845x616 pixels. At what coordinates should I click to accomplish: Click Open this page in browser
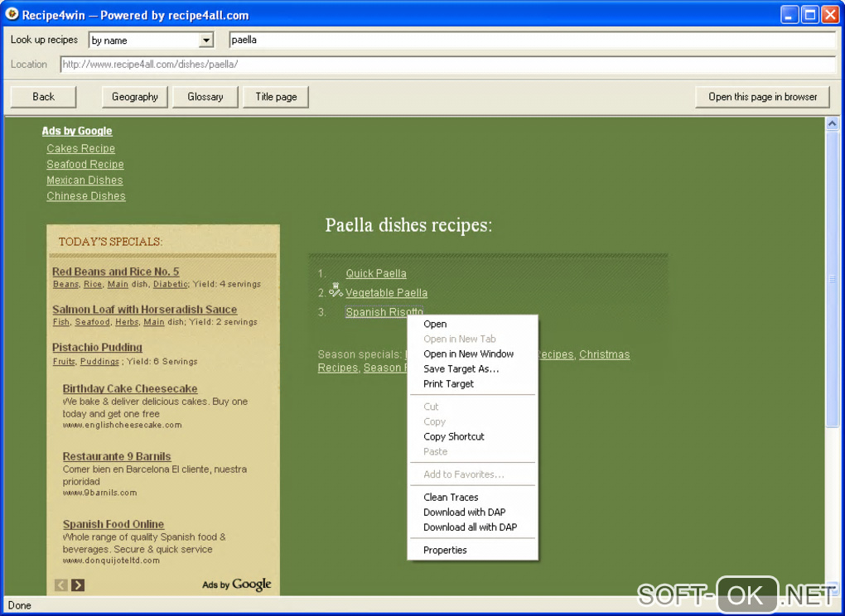(762, 97)
